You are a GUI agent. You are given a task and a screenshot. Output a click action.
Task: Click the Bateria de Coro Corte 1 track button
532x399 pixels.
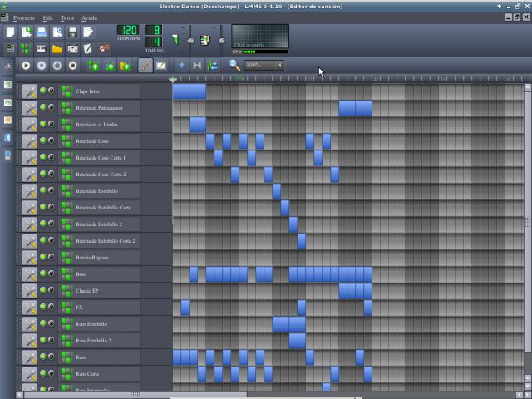(100, 158)
